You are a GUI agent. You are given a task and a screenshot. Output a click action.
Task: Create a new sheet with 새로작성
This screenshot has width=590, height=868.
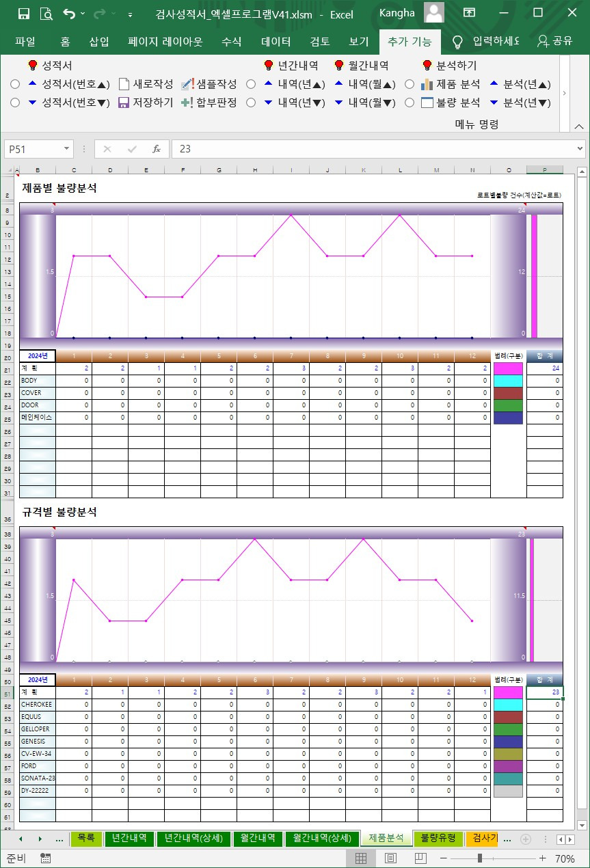coord(146,85)
